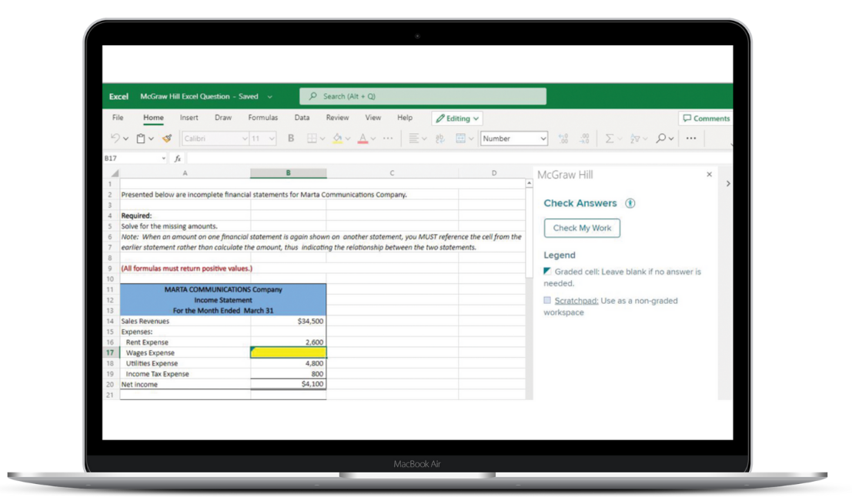Click the Decrease Decimal icon
The width and height of the screenshot is (852, 504).
click(x=584, y=139)
